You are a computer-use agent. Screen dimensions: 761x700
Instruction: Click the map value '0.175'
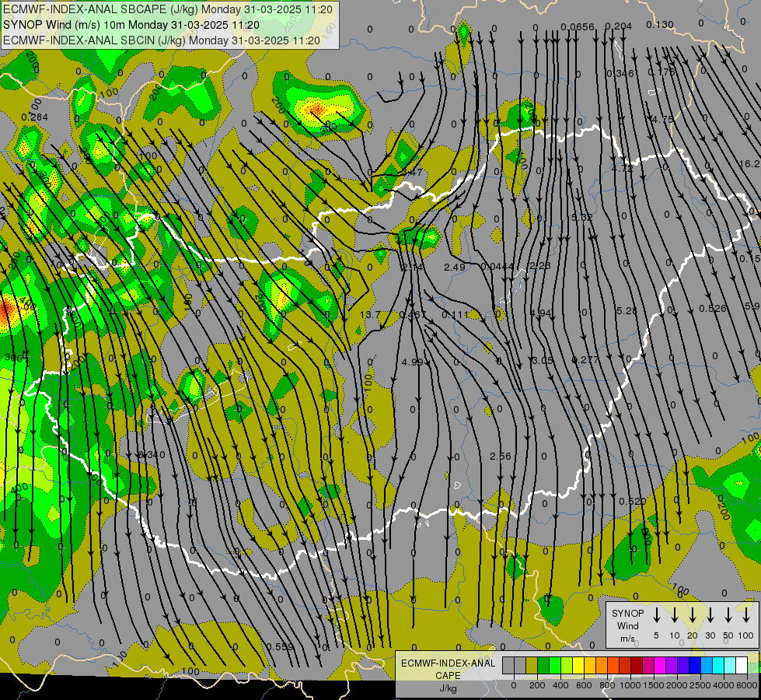click(662, 72)
